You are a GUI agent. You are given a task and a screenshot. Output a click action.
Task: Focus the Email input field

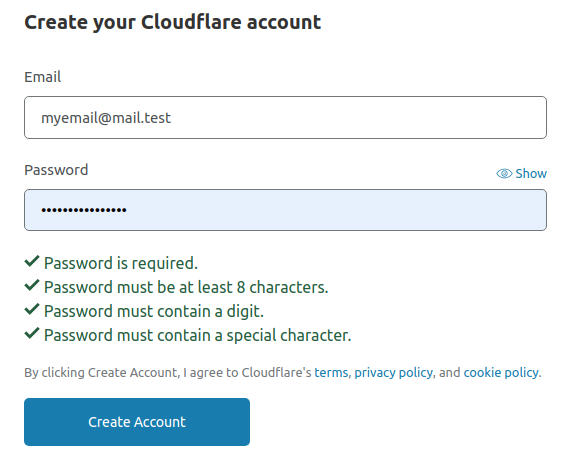tap(285, 117)
